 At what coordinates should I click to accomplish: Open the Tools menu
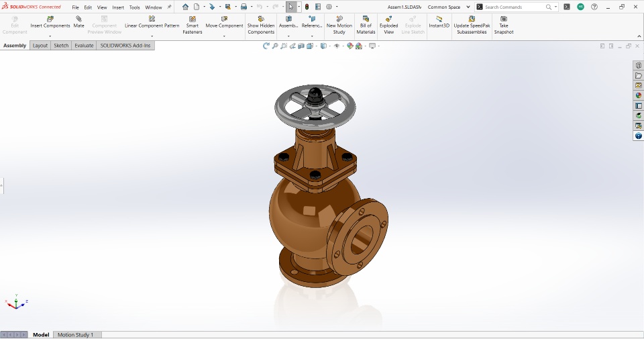point(134,7)
